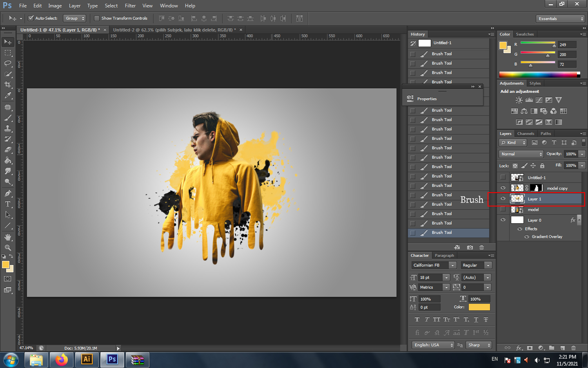Hide the model copy layer

pos(503,188)
